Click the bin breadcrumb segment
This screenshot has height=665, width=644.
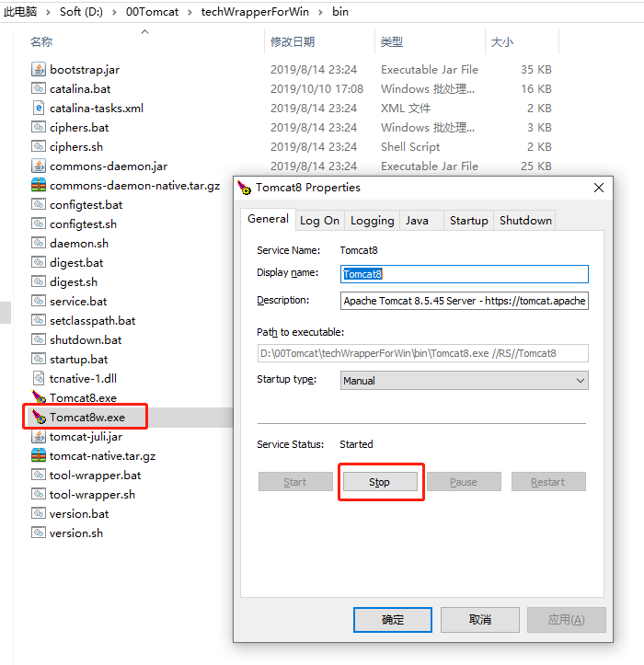click(340, 12)
